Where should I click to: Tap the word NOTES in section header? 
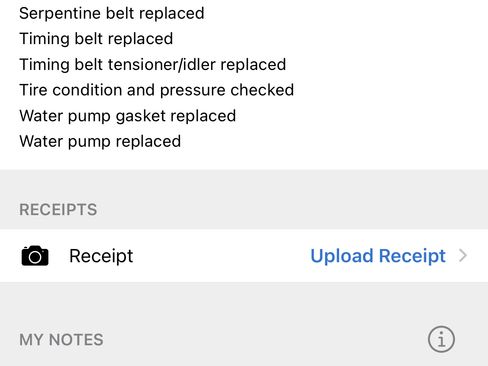(x=76, y=340)
